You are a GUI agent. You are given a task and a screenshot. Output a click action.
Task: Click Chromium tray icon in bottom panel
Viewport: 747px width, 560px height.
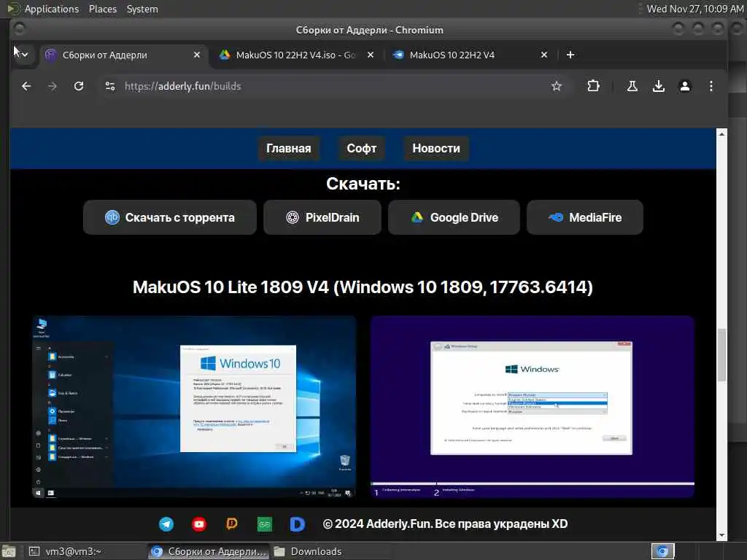click(662, 551)
